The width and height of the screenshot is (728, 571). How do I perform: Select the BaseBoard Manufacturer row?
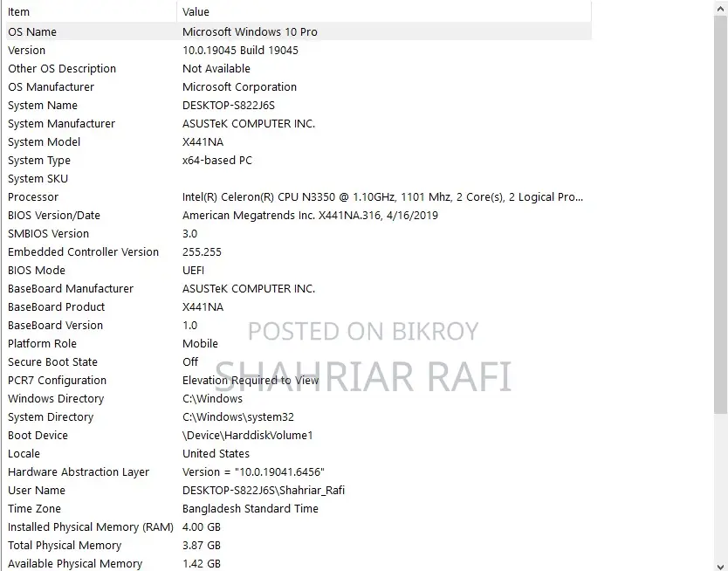tap(298, 288)
